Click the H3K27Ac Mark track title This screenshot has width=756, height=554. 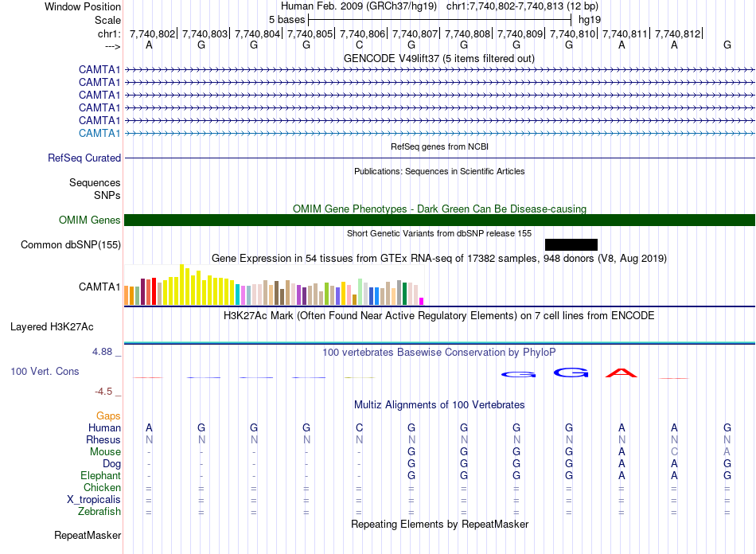[438, 316]
